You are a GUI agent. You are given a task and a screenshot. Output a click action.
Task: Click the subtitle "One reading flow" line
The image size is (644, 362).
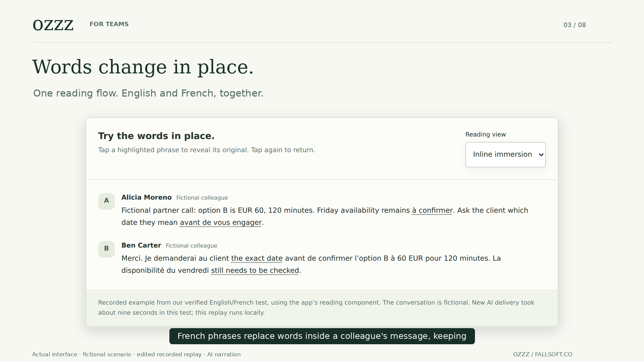point(148,93)
